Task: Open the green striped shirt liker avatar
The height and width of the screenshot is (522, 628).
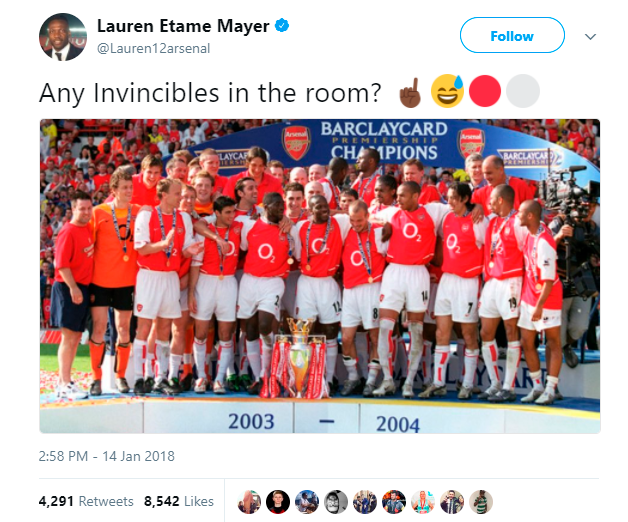Action: 481,502
